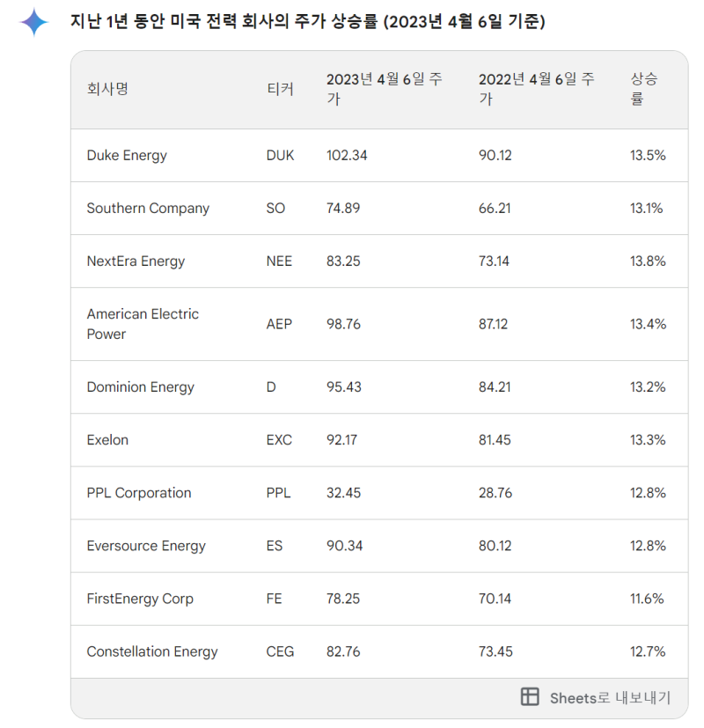
Task: Select the Southern Company row name
Action: point(148,208)
